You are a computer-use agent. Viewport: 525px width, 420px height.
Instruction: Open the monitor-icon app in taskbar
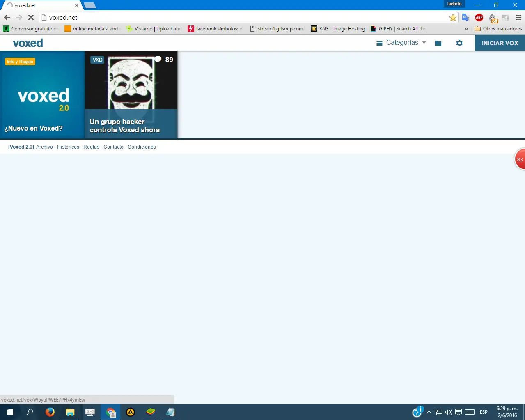click(90, 412)
